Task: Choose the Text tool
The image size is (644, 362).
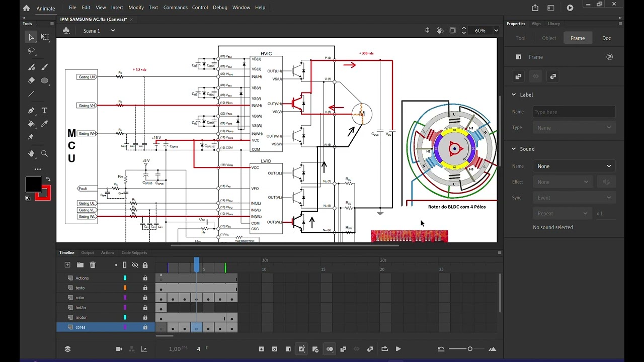Action: [44, 111]
